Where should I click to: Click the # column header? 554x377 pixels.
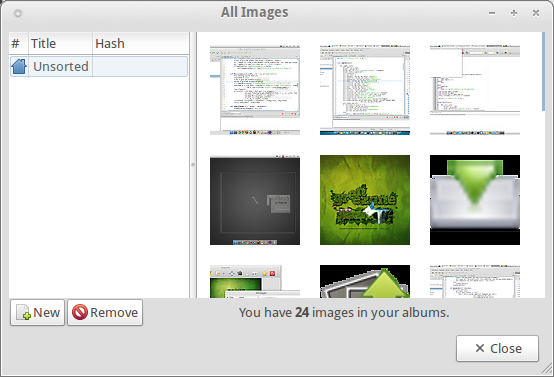[19, 43]
